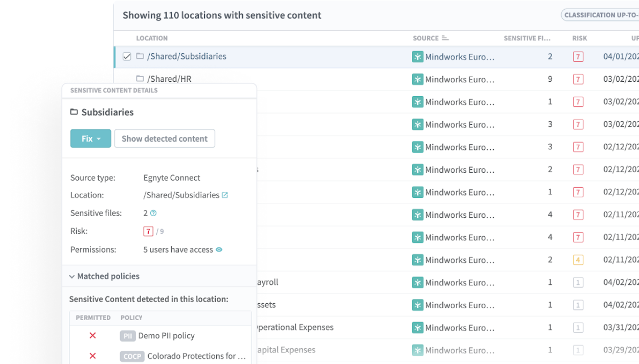Click the Show detected content button

(x=165, y=139)
